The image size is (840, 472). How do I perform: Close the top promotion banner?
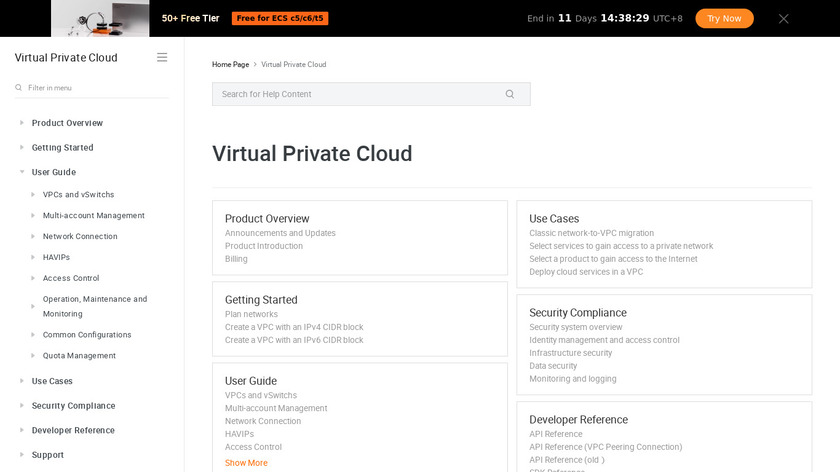783,19
